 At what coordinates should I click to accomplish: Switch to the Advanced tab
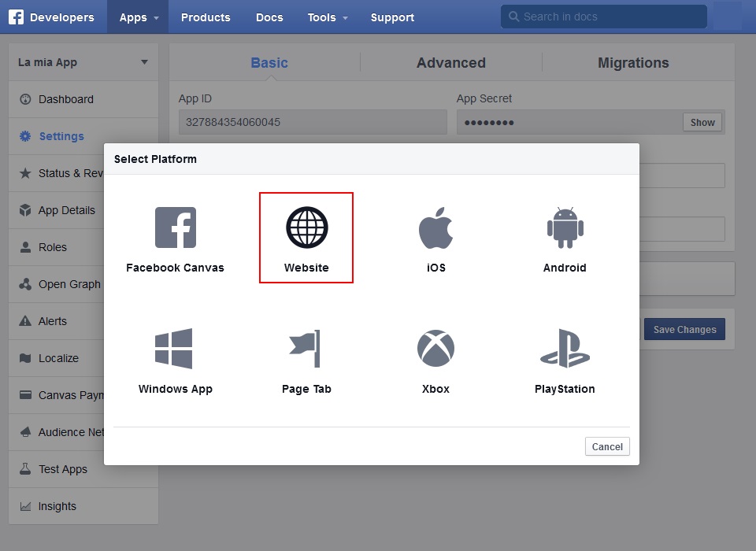point(450,63)
